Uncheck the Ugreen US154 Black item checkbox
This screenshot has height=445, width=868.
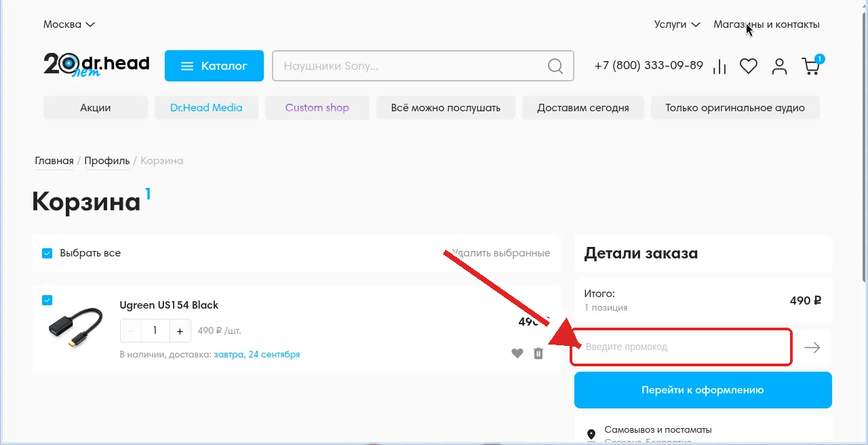(47, 300)
